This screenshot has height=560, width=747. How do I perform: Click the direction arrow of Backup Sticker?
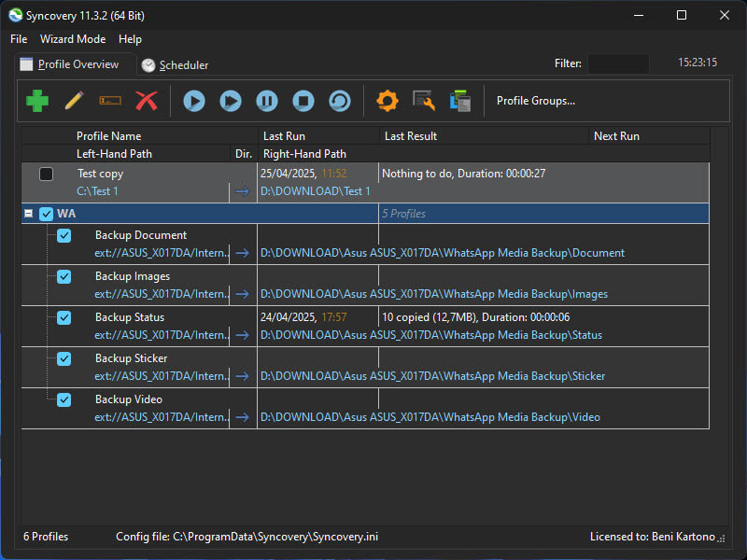pos(243,376)
